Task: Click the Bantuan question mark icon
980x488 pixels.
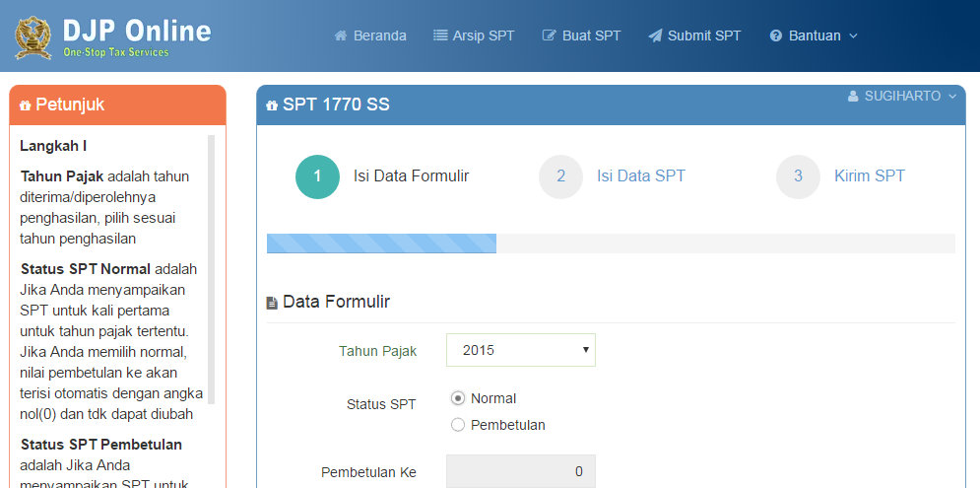Action: point(776,35)
